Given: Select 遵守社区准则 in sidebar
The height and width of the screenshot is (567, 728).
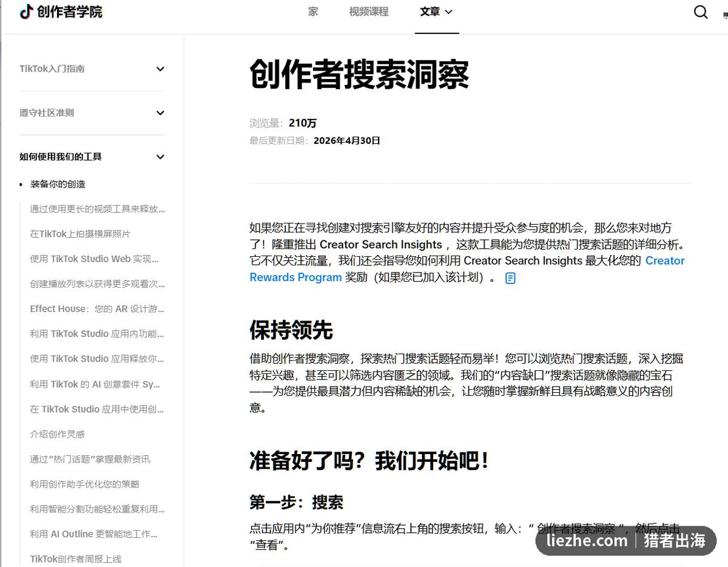Looking at the screenshot, I should tap(47, 113).
